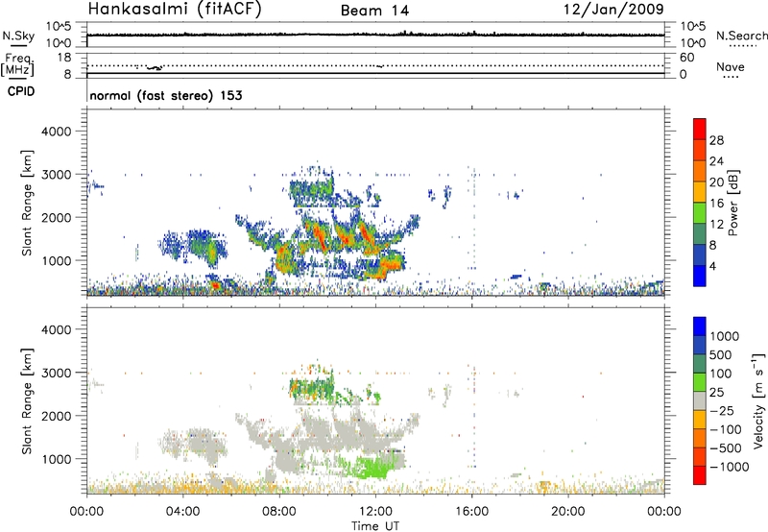Click the 3000 tick in the velocity panel
The image size is (768, 532).
[x=57, y=373]
